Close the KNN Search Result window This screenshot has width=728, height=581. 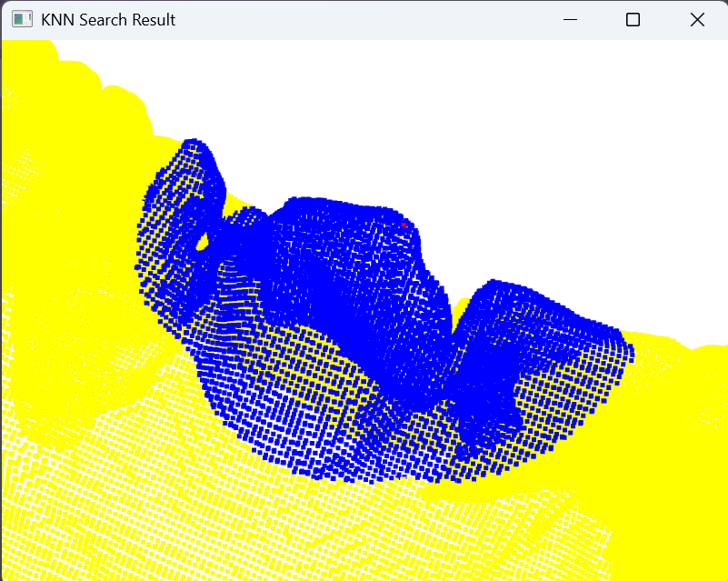697,19
